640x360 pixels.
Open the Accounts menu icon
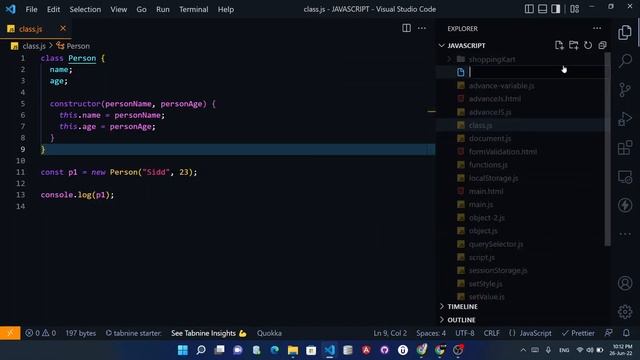[624, 283]
